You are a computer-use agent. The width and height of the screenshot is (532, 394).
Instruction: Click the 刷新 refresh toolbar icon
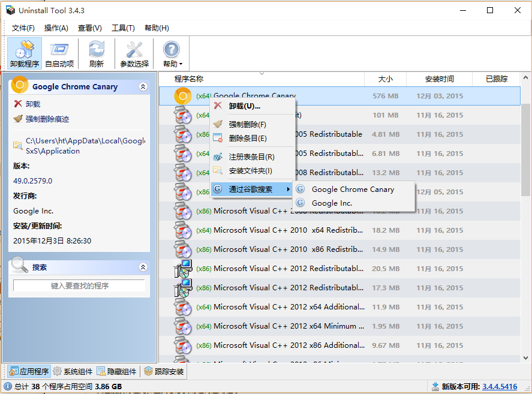96,54
